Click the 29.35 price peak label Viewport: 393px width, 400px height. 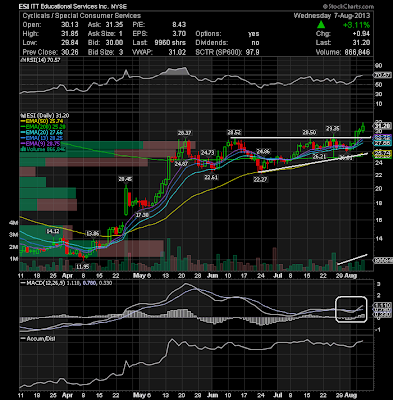tap(333, 128)
